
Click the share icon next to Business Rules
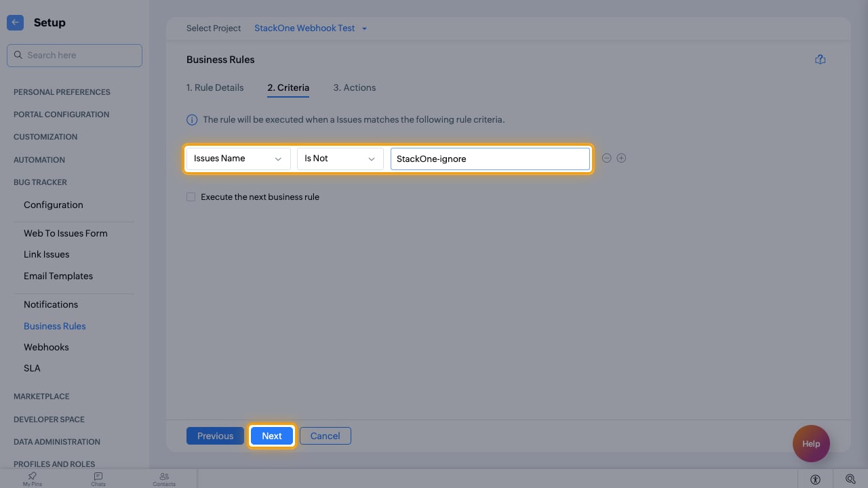click(820, 60)
